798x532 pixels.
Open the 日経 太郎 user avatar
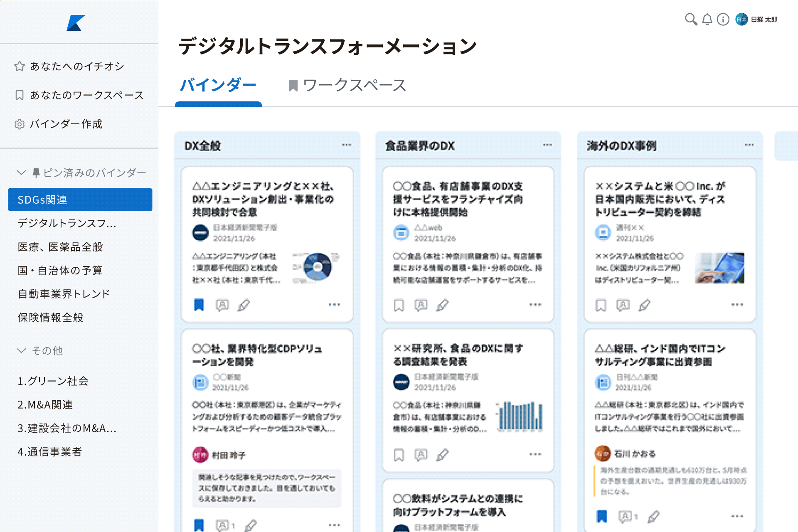(741, 20)
